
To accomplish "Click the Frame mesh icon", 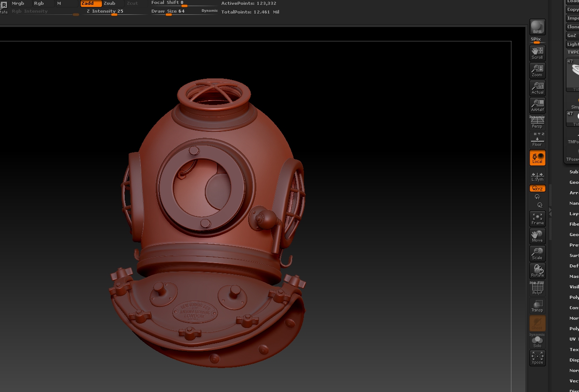I will coord(537,219).
